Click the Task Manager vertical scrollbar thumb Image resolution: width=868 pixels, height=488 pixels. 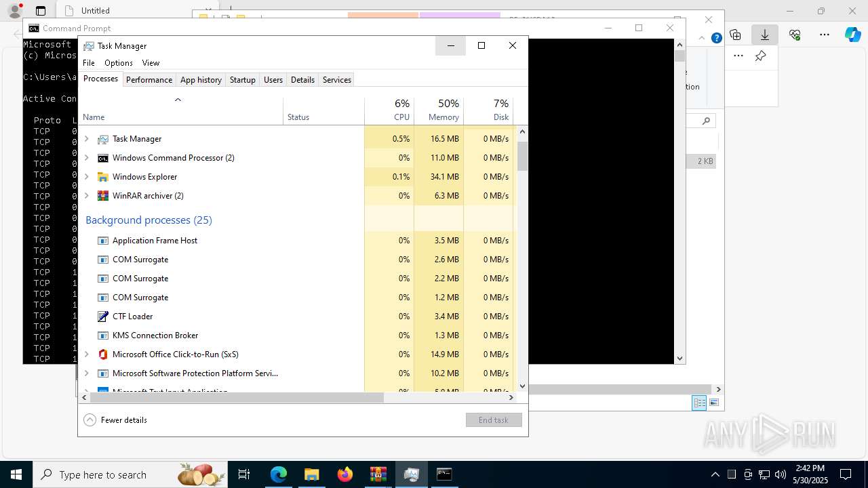(522, 156)
